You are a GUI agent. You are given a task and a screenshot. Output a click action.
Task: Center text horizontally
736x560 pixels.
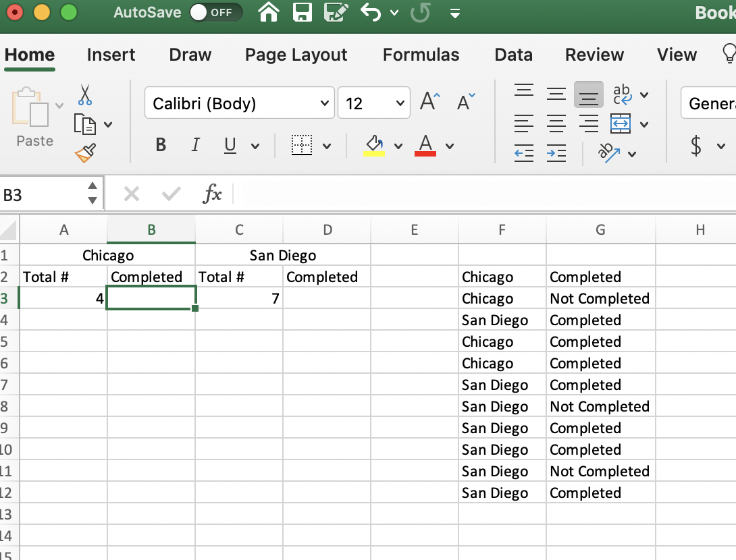556,123
